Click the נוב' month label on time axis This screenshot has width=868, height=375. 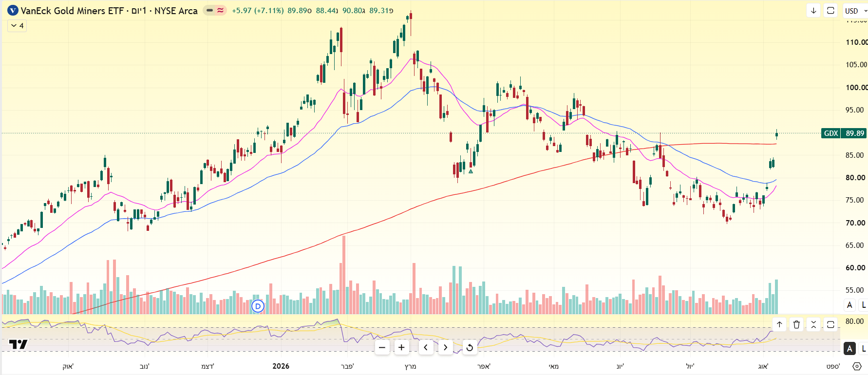click(145, 366)
